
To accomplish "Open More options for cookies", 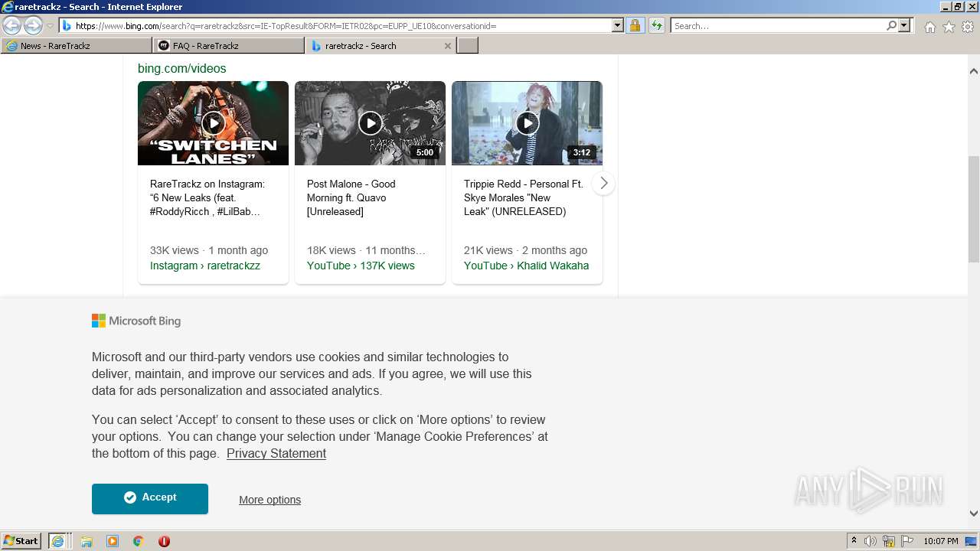I will point(269,500).
